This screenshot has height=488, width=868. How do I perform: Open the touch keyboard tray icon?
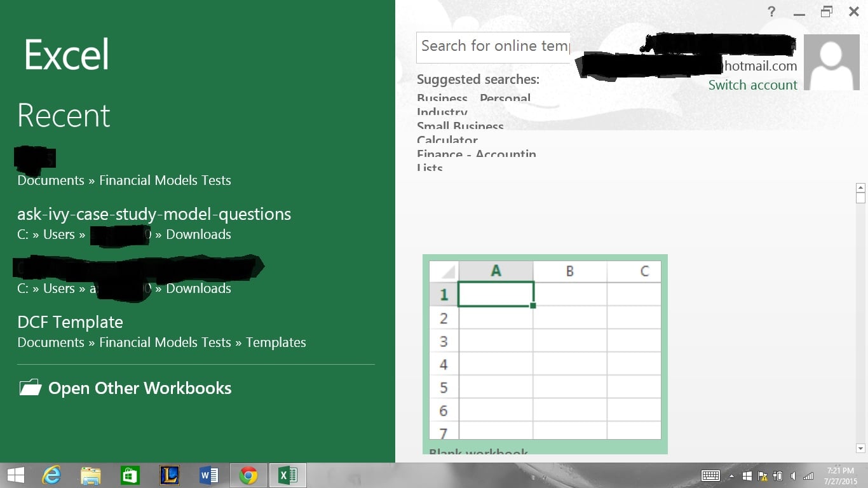click(710, 476)
